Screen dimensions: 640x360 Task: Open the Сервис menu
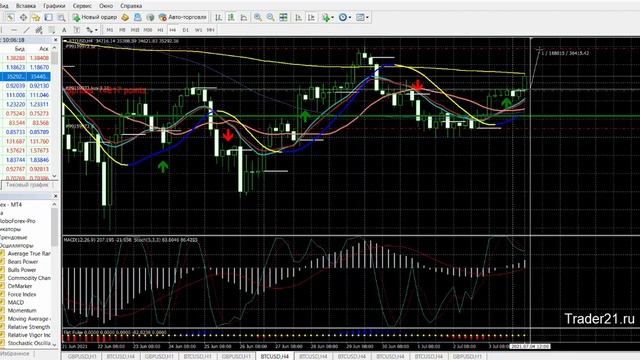(x=82, y=6)
